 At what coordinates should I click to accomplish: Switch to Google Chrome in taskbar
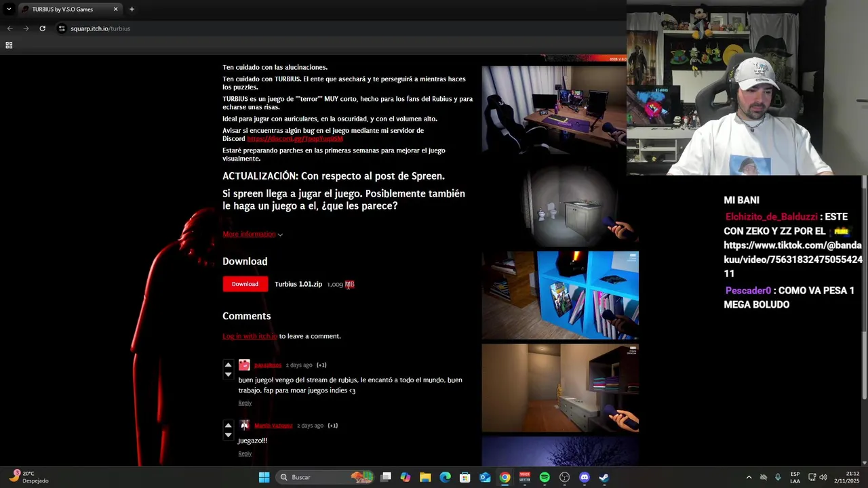505,477
